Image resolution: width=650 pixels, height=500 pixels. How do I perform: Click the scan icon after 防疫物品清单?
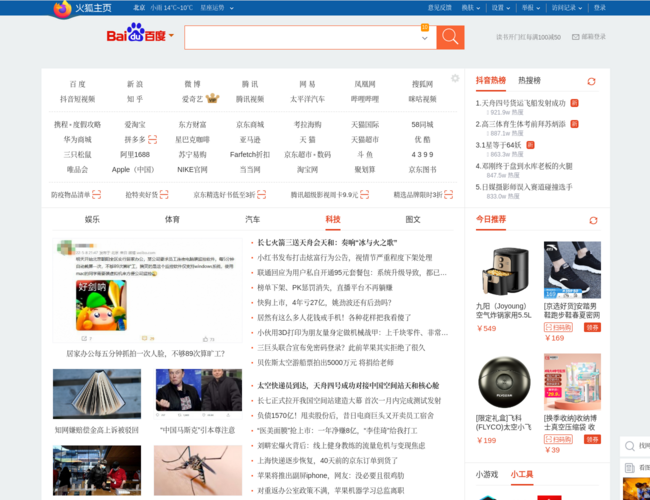97,194
